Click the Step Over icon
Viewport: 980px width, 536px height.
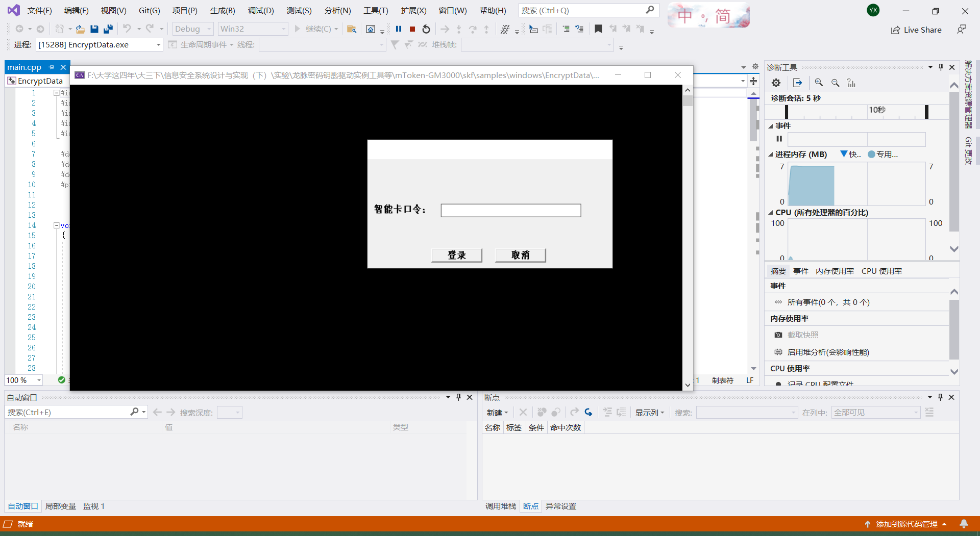coord(473,29)
